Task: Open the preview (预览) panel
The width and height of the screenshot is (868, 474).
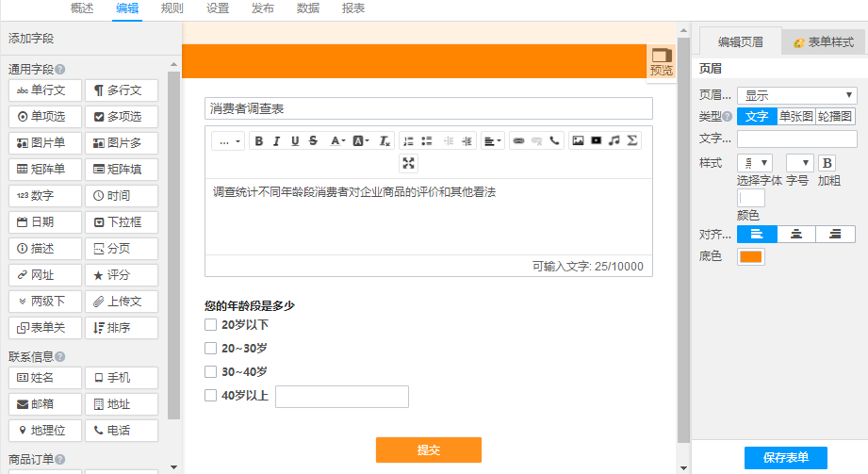Action: click(661, 62)
